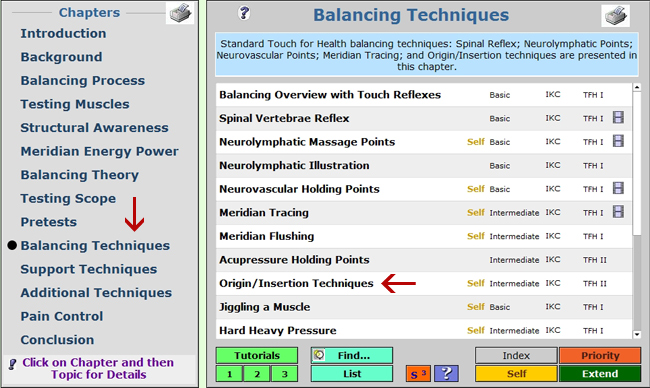Screen dimensions: 650x388
Task: Open video icon for Spinal Vertebrae Reflex
Action: point(618,118)
